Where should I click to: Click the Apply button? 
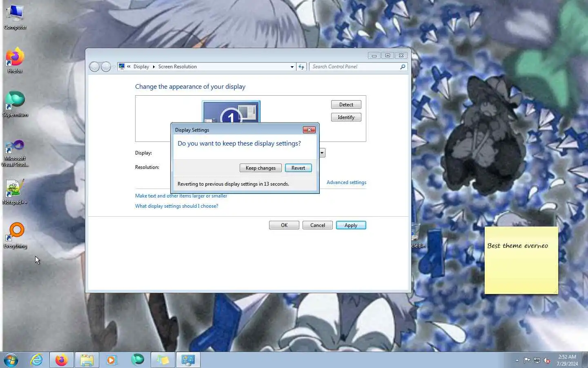click(351, 225)
